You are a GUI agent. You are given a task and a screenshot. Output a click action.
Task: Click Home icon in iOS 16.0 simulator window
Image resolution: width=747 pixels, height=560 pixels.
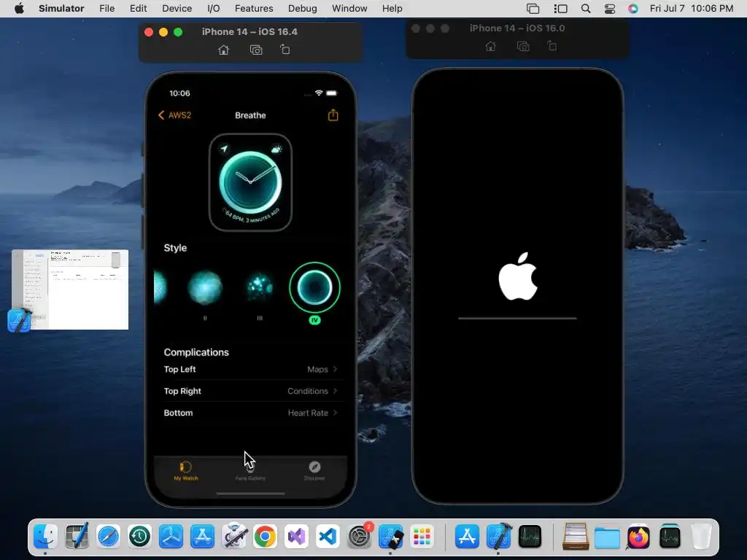click(490, 46)
